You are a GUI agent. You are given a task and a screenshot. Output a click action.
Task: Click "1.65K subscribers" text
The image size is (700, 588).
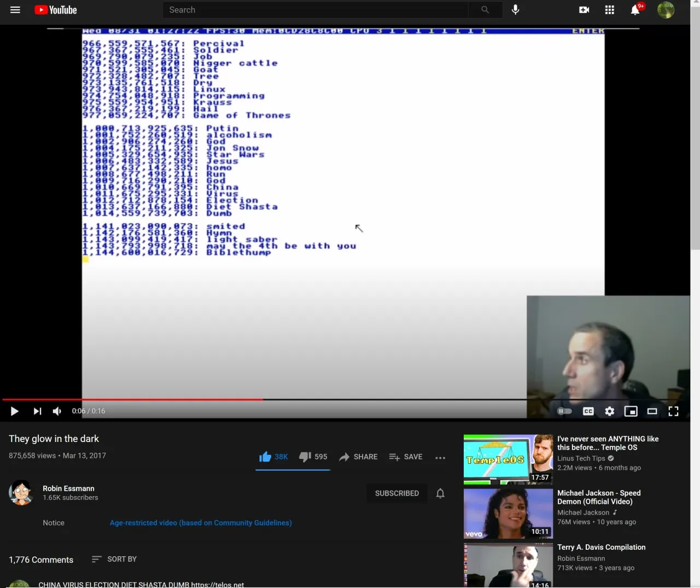[x=71, y=498]
